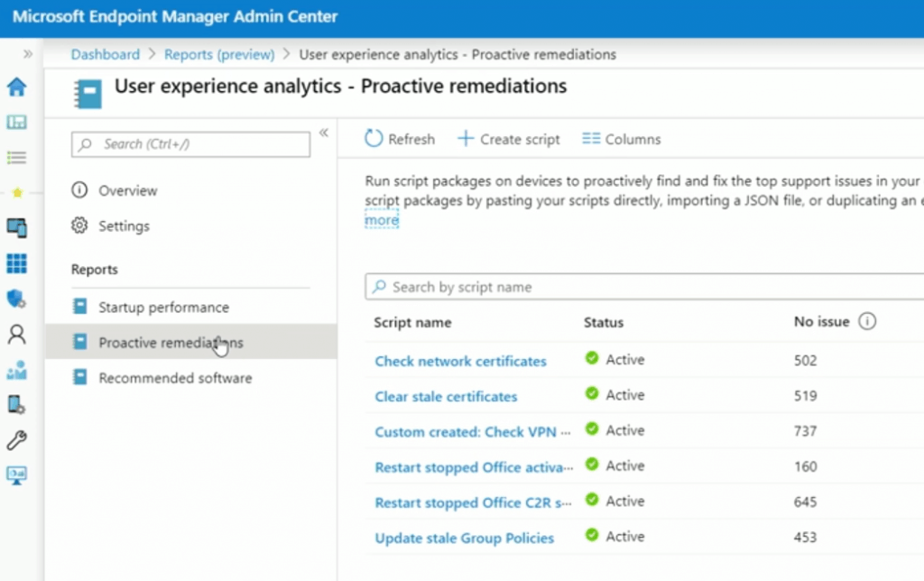Click the plus icon for Create script
The image size is (924, 581).
466,138
